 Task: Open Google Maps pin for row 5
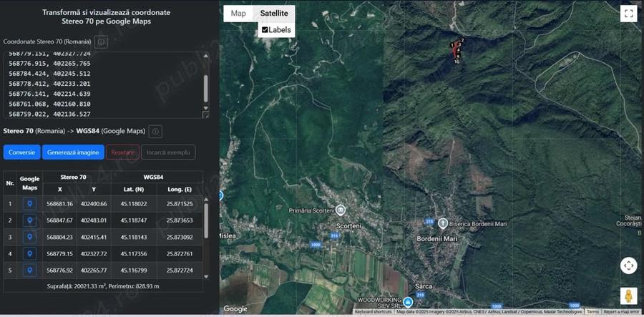coord(29,270)
